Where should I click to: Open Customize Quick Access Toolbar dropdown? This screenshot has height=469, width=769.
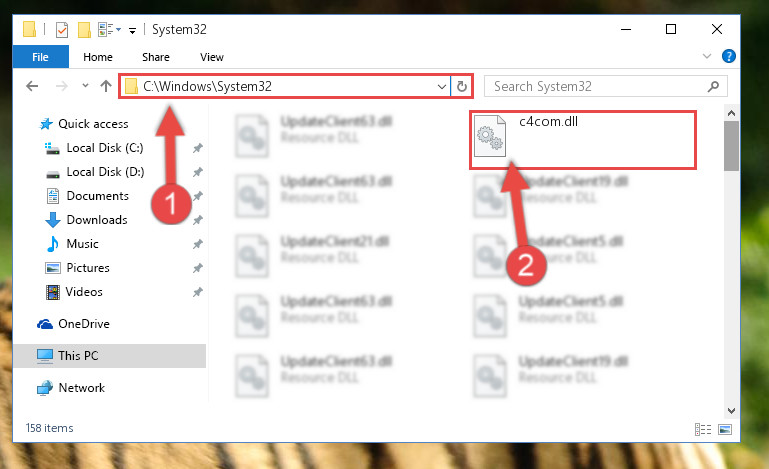[132, 30]
